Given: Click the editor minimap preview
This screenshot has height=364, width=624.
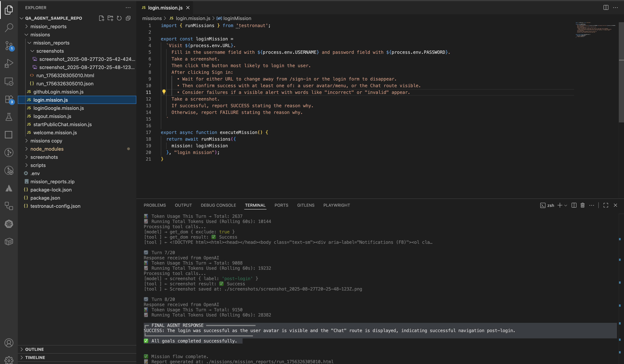Looking at the screenshot, I should click(x=596, y=30).
